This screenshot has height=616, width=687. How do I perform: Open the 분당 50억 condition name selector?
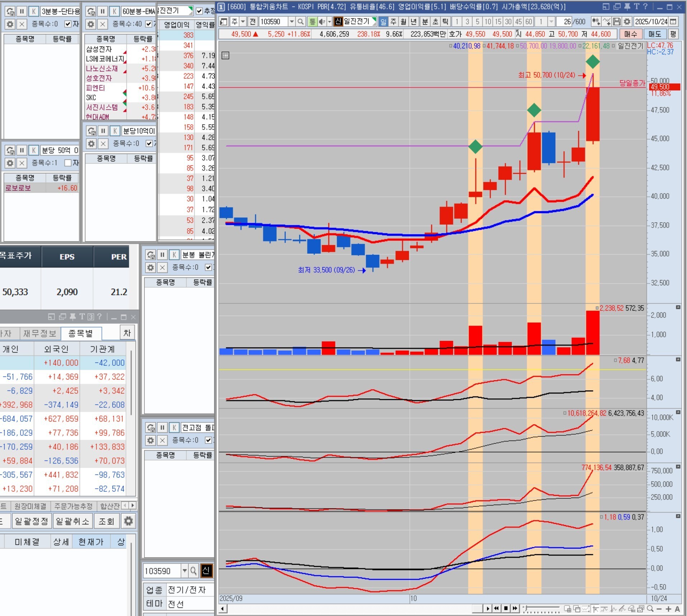[x=60, y=150]
